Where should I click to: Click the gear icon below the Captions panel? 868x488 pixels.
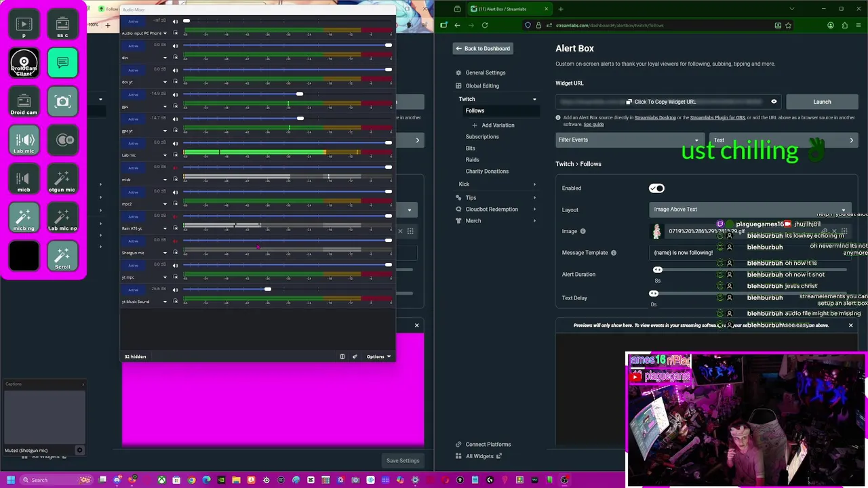79,450
